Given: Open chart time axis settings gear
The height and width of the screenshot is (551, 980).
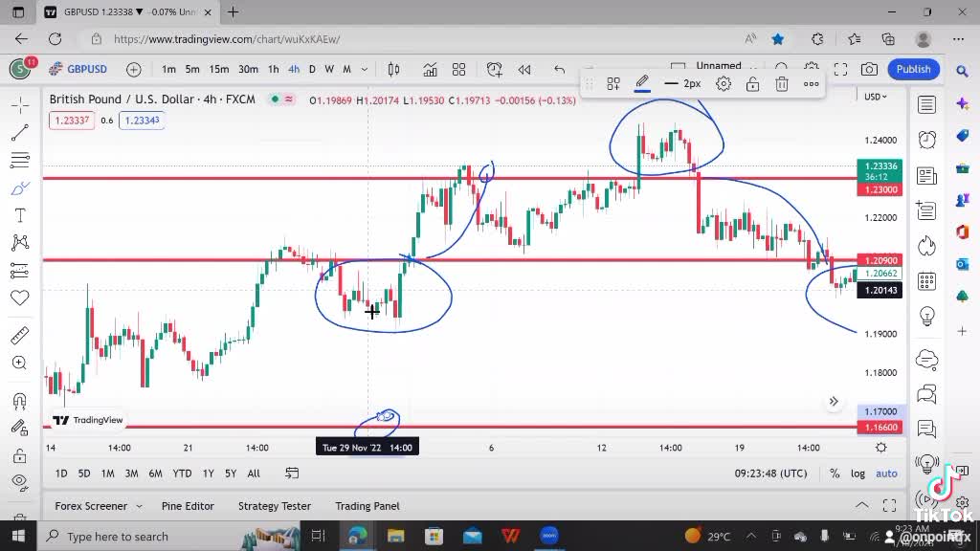Looking at the screenshot, I should point(881,448).
